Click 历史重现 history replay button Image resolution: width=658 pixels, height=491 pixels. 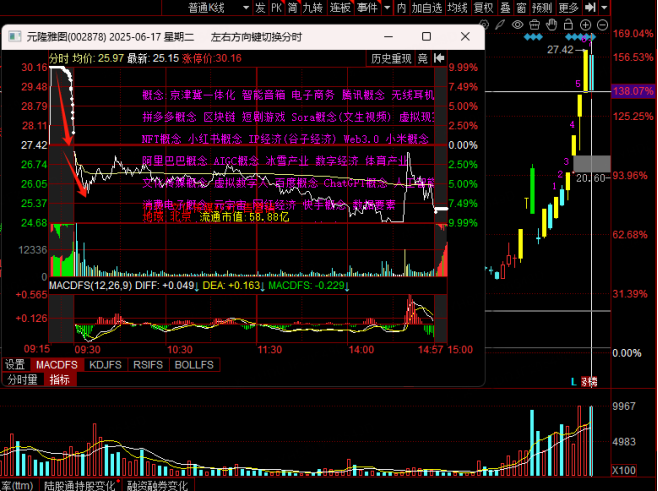tap(391, 58)
